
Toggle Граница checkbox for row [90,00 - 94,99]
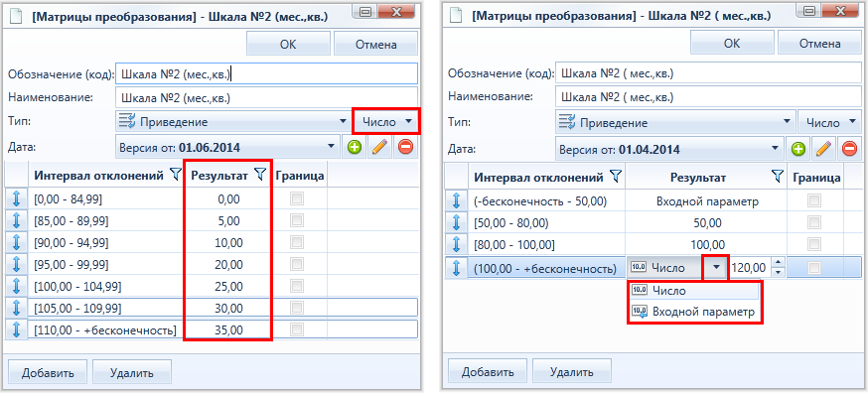(x=297, y=242)
